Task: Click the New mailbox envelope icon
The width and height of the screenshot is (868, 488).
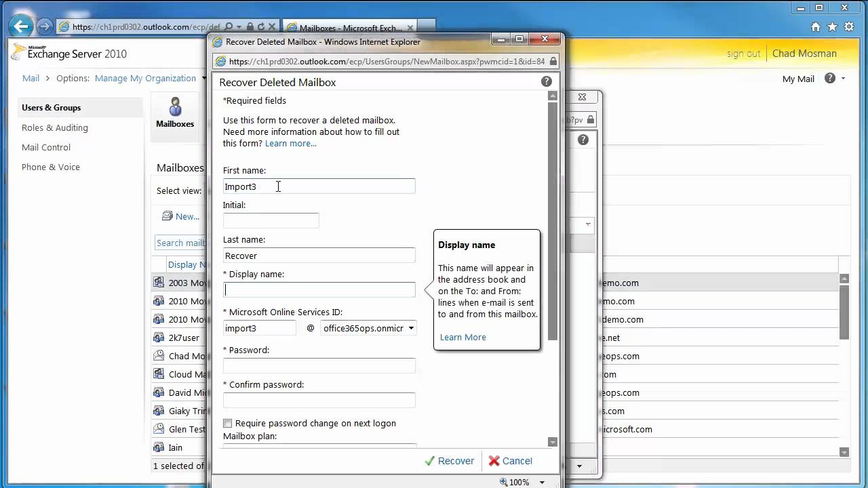Action: coord(167,216)
